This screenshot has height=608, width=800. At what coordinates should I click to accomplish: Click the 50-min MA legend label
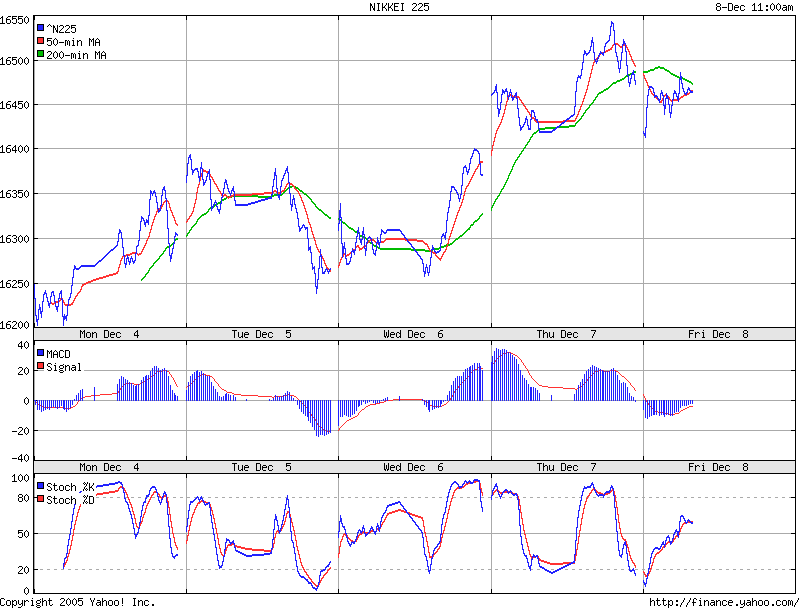(73, 42)
